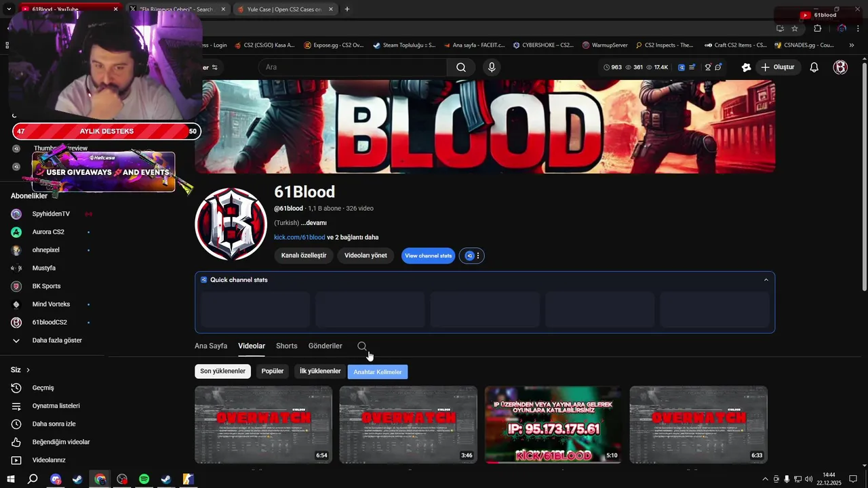Click the Windows notification center icon
Screen dimensions: 868x488
click(x=853, y=479)
